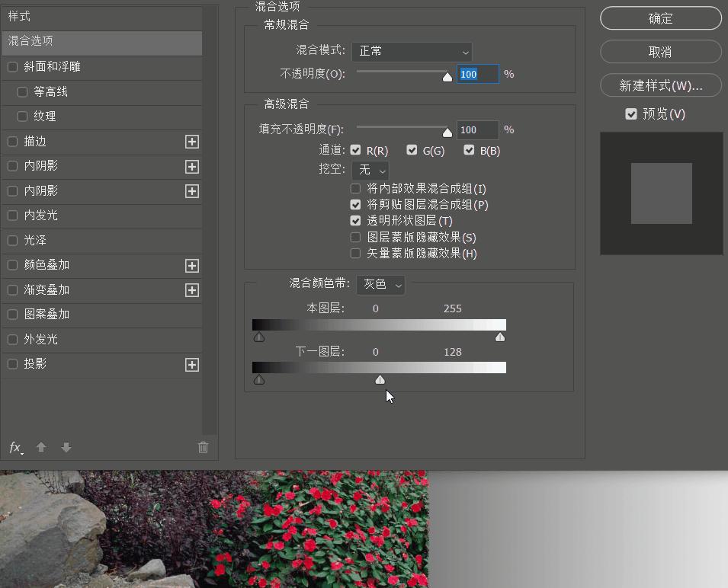728x588 pixels.
Task: Click plus icon next to 颜色叠加
Action: click(x=192, y=266)
